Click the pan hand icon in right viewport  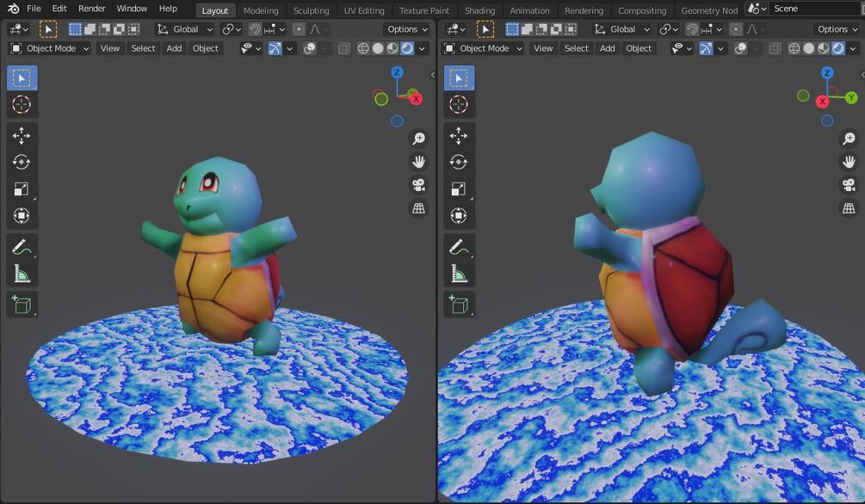coord(849,162)
